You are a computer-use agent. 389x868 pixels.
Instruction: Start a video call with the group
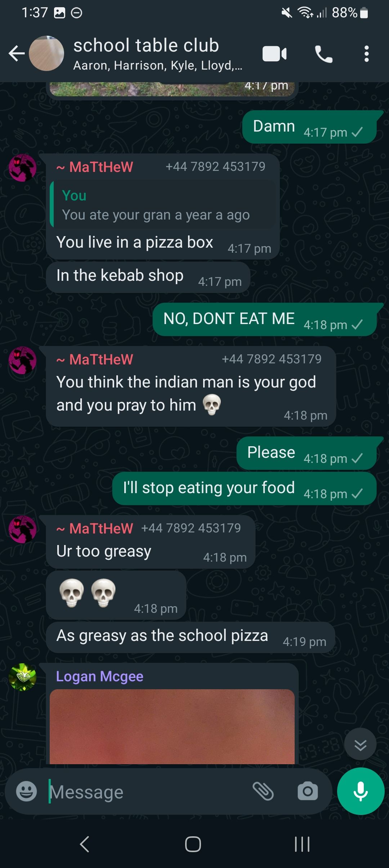tap(274, 54)
